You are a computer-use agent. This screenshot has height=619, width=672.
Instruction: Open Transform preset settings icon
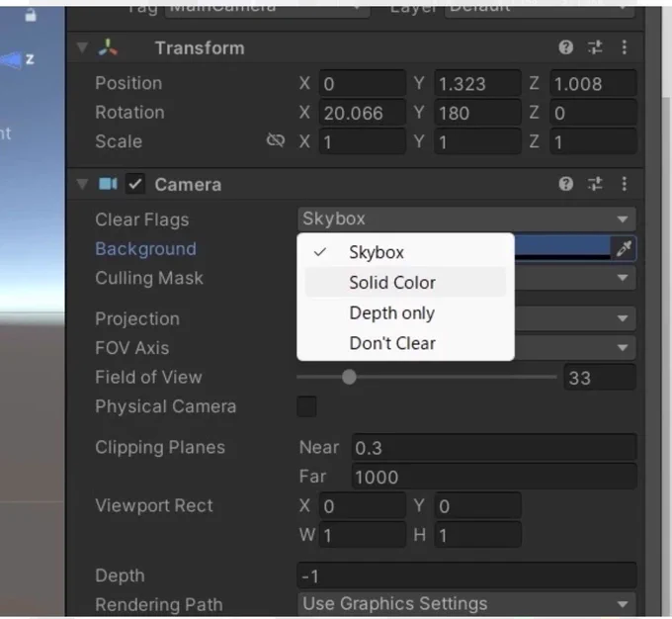(595, 47)
